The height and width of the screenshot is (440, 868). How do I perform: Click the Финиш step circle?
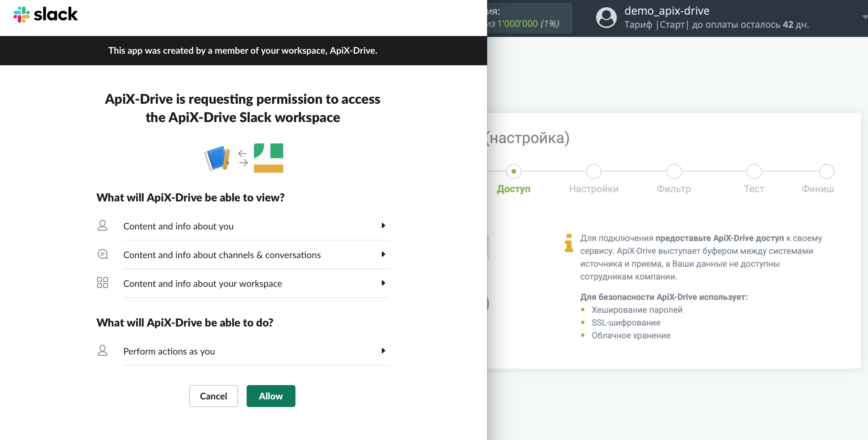click(x=827, y=171)
